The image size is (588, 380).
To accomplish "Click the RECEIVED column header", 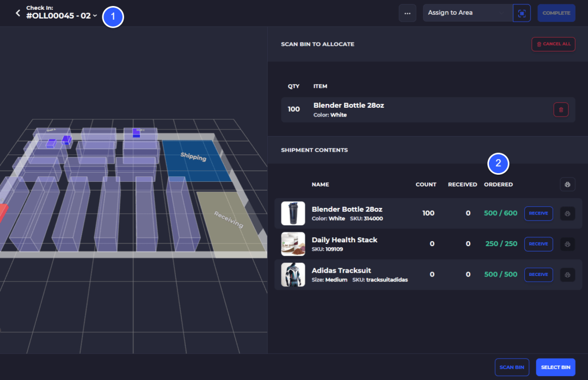I will coord(462,185).
